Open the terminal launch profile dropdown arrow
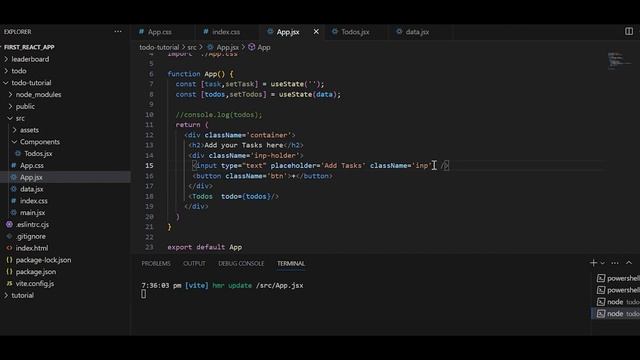The height and width of the screenshot is (360, 640). (x=602, y=263)
